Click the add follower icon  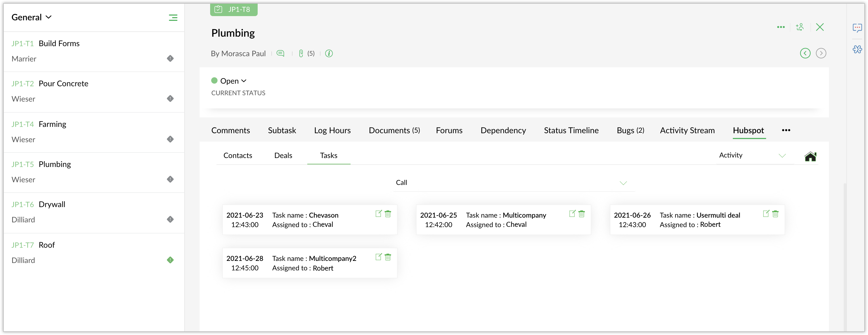coord(800,27)
